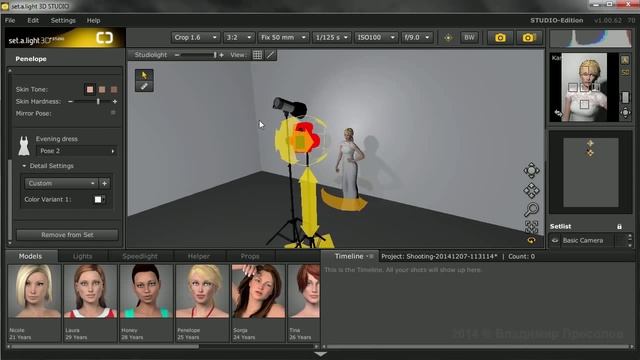Increase Studiolight brightness with plus icon
The height and width of the screenshot is (360, 640).
pos(221,55)
